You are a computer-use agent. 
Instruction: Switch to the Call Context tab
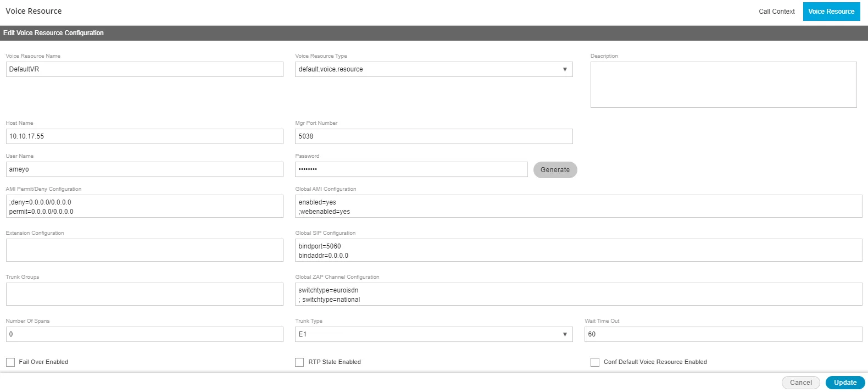click(x=776, y=12)
